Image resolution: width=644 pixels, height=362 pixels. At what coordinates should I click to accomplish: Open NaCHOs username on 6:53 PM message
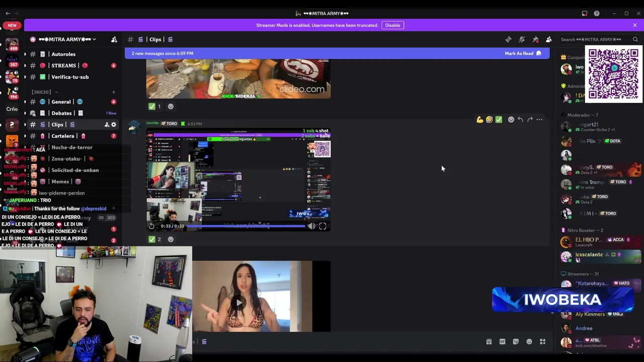click(x=152, y=123)
